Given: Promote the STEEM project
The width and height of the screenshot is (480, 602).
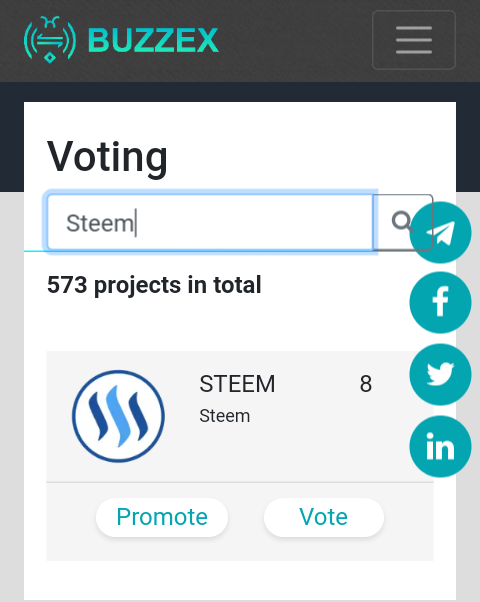Looking at the screenshot, I should (162, 517).
